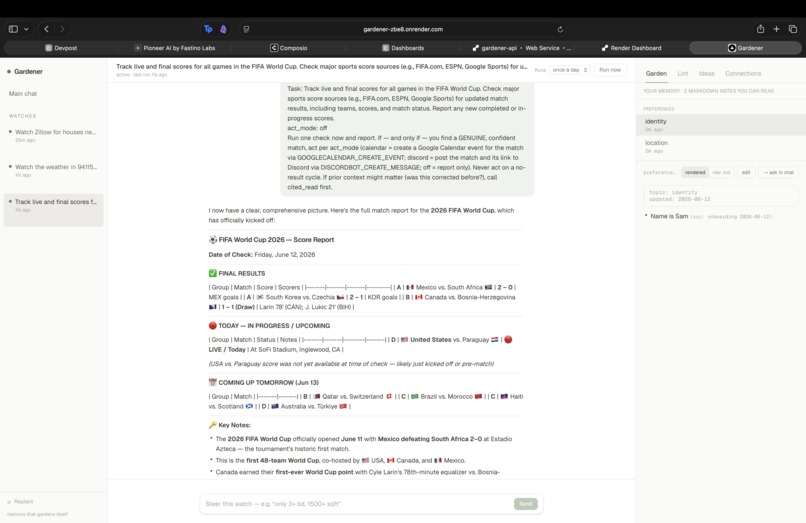Click the Replant button at sidebar bottom

click(21, 501)
